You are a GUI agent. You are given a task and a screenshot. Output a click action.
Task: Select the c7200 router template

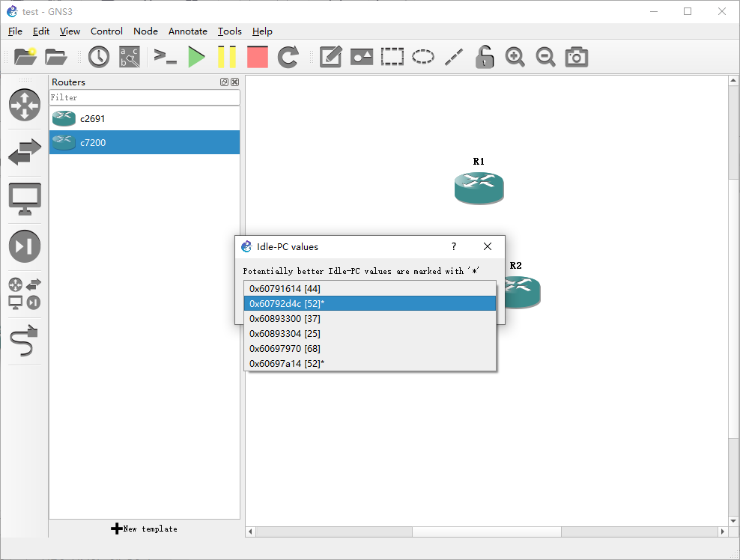click(145, 142)
